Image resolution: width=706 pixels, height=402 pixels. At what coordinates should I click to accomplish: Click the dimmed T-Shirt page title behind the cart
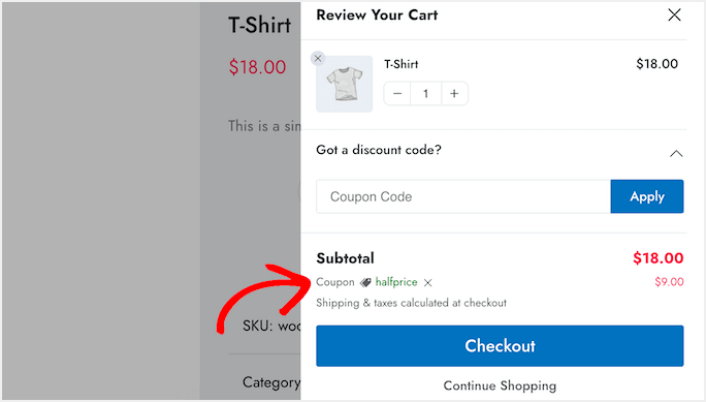pos(259,25)
